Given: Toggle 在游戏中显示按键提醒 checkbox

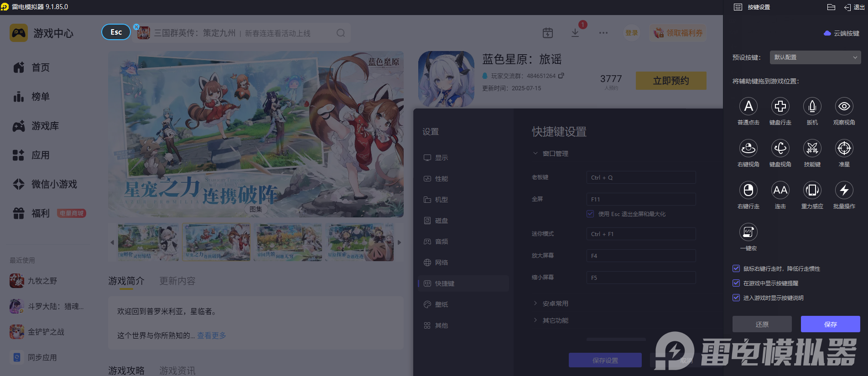Looking at the screenshot, I should 736,283.
